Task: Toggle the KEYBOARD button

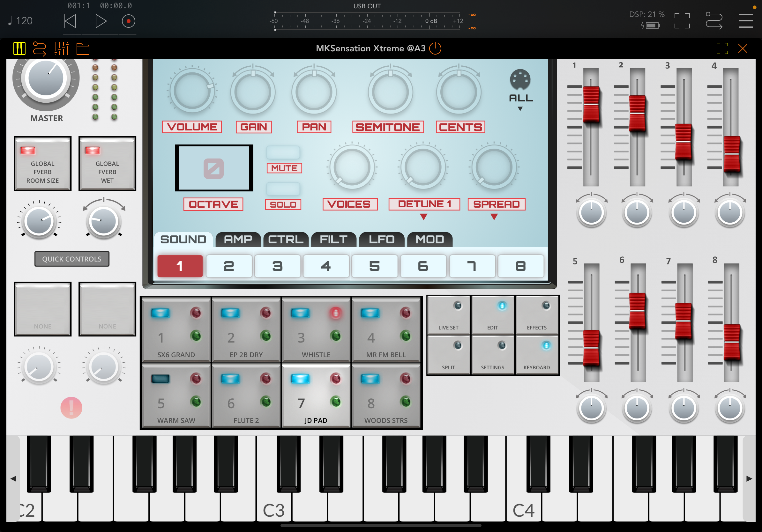Action: (x=537, y=355)
